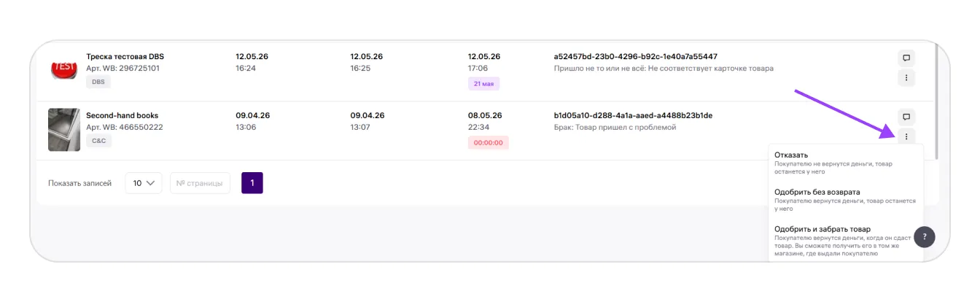This screenshot has height=302, width=980.
Task: Go to page 1 in pagination
Action: (x=252, y=183)
